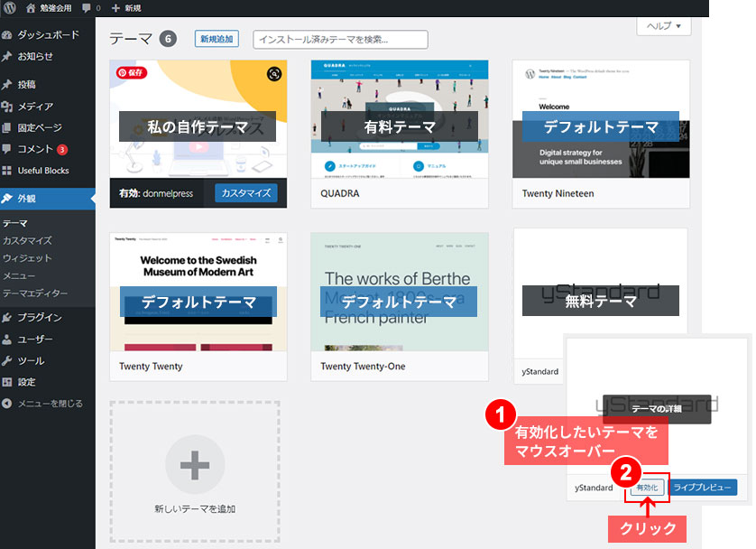756x549 pixels.
Task: Click the プラグイン plug icon
Action: point(6,318)
